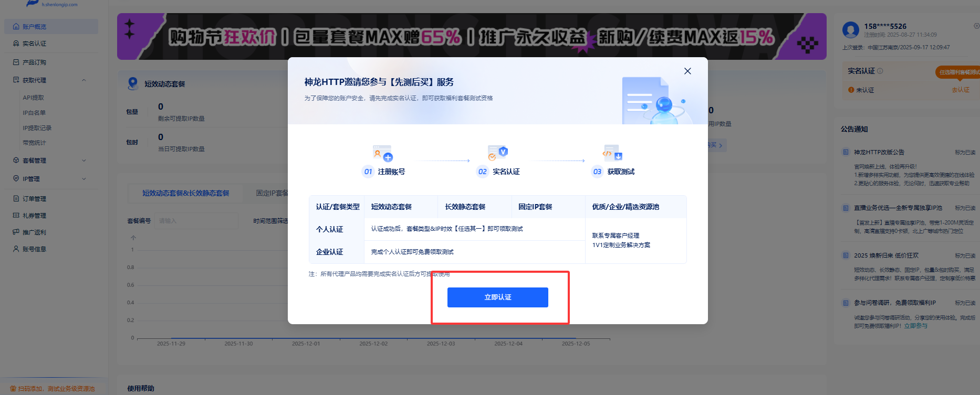Open the IP白名单 submenu item
The width and height of the screenshot is (980, 395).
34,113
